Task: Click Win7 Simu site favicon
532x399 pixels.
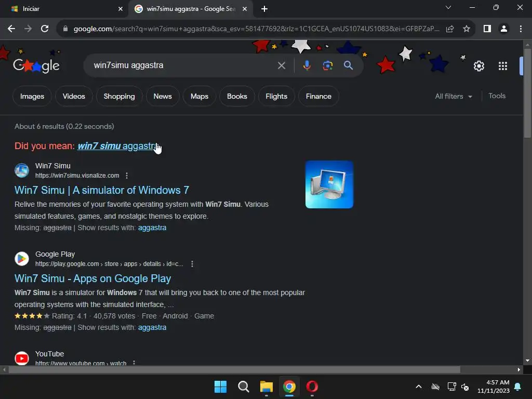Action: tap(22, 170)
